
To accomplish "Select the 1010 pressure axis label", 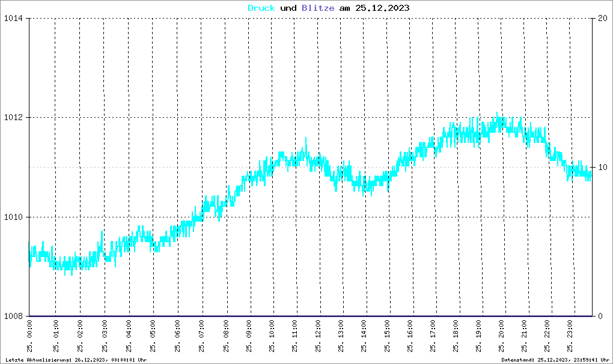I will tap(13, 217).
